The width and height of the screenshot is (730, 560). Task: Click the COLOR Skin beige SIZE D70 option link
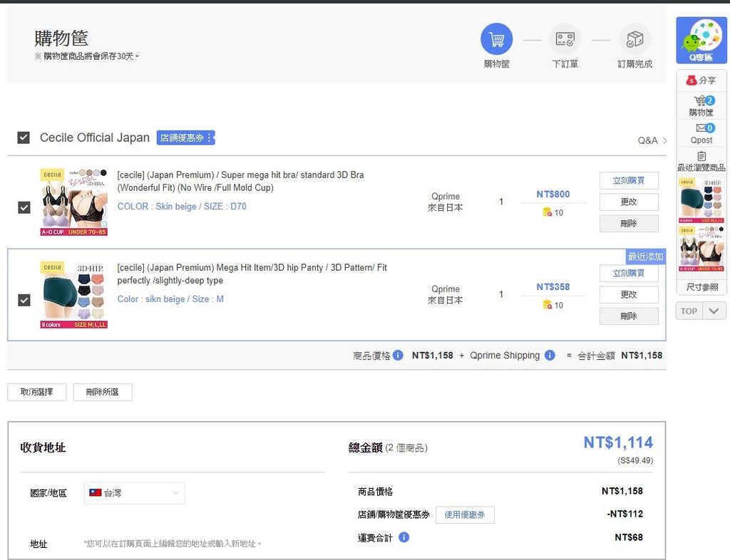(x=182, y=207)
